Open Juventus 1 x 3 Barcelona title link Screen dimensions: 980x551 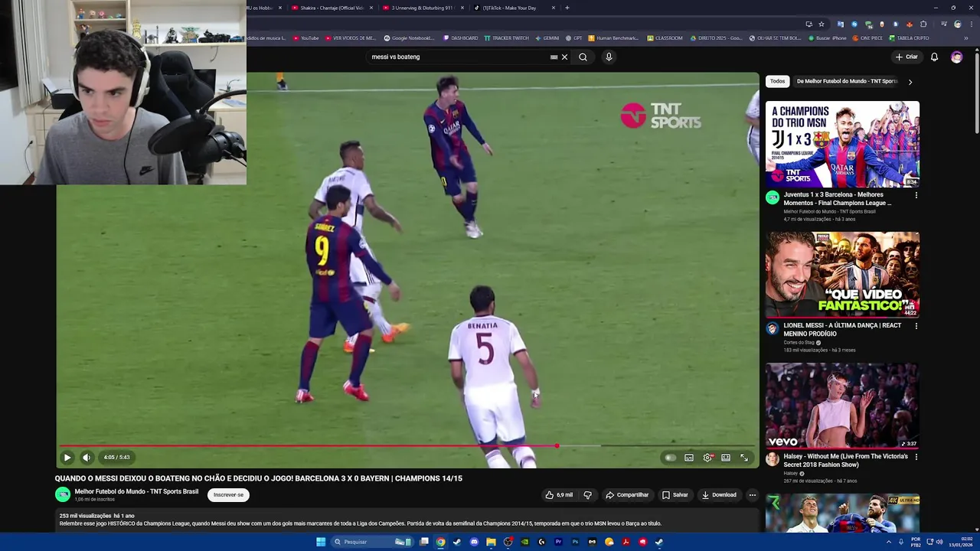tap(838, 199)
